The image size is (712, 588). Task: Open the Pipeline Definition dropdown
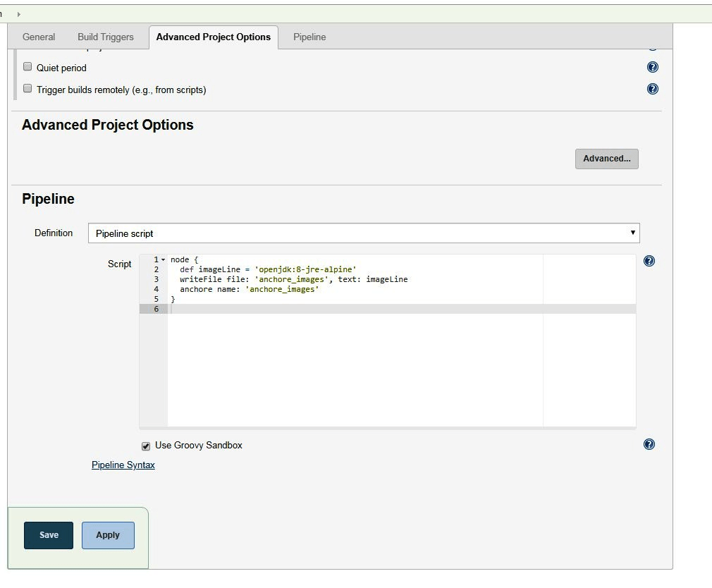click(x=363, y=233)
